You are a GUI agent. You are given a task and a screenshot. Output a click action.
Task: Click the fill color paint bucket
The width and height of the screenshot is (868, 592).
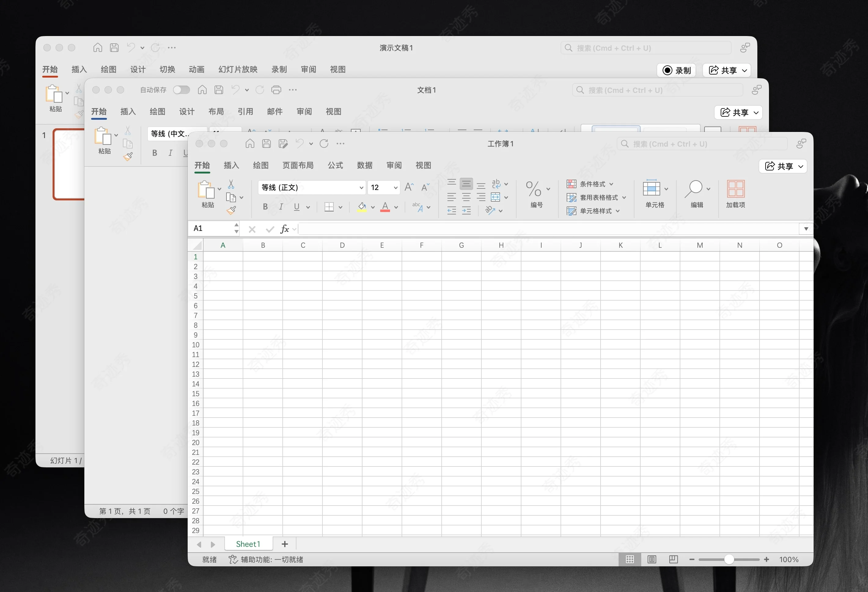point(362,207)
